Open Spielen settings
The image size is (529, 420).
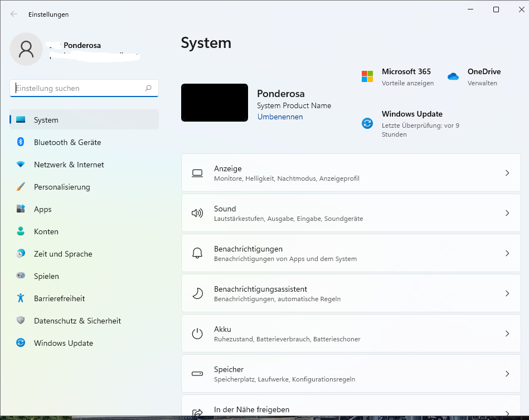[x=84, y=276]
